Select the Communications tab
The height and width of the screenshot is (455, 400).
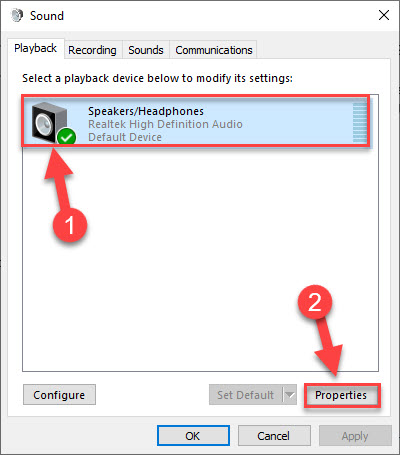(214, 50)
